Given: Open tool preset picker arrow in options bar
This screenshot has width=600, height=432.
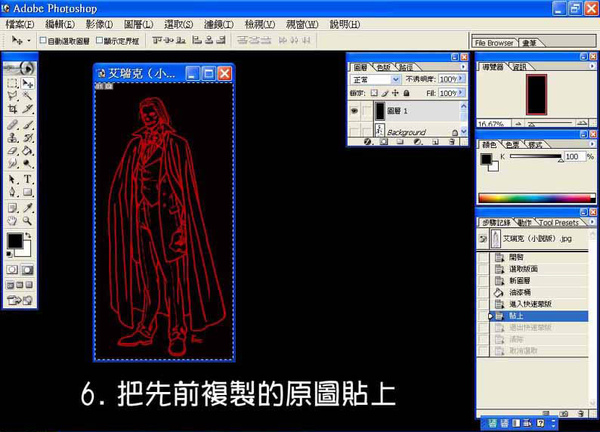Looking at the screenshot, I should (x=28, y=40).
